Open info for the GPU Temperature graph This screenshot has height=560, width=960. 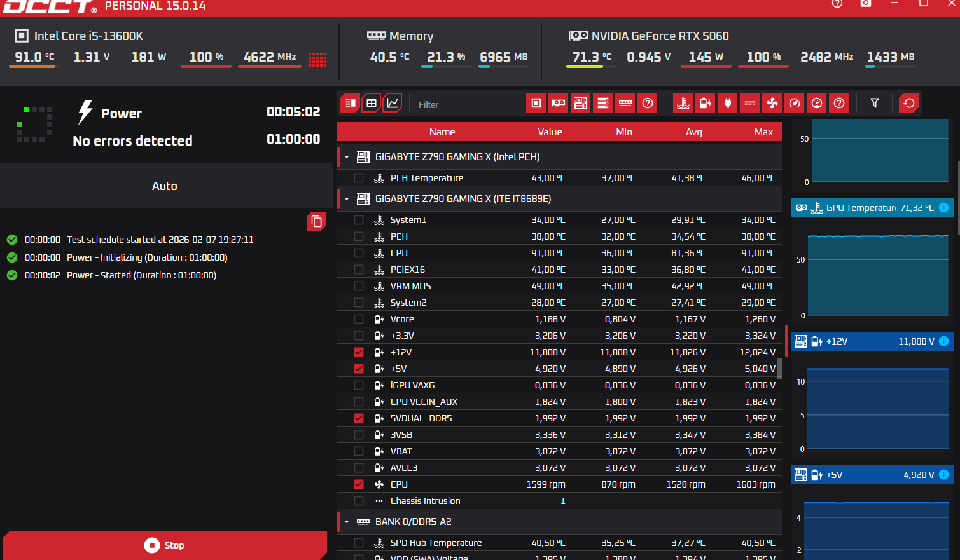(x=944, y=208)
